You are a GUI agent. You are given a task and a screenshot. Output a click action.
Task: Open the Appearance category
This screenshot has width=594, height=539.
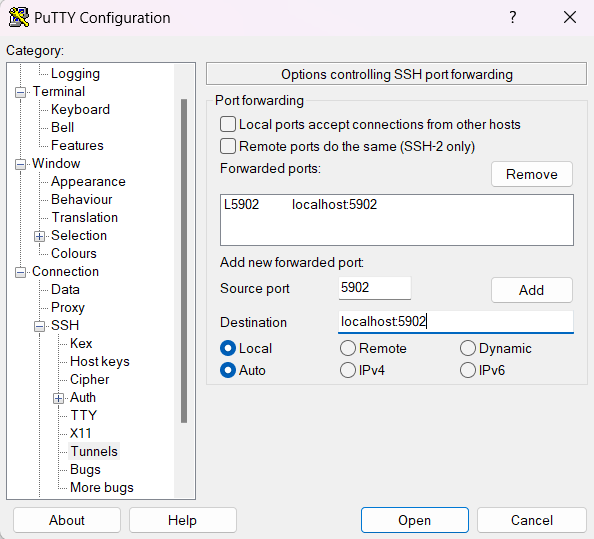(88, 181)
